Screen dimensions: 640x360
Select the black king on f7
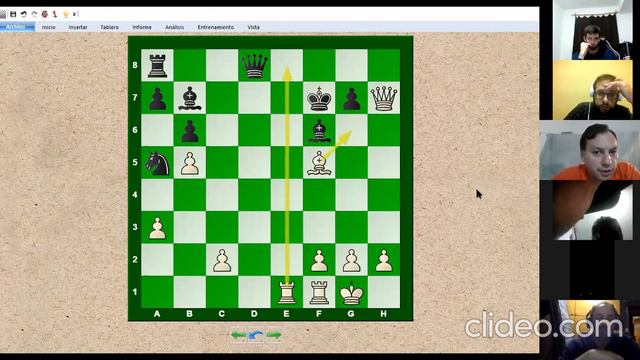pyautogui.click(x=319, y=98)
